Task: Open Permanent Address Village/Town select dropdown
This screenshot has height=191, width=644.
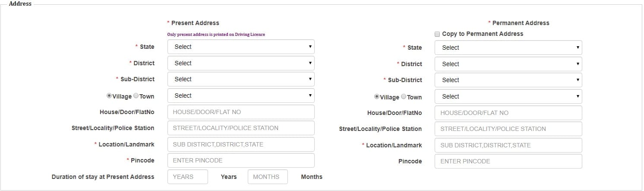Action: [x=508, y=96]
